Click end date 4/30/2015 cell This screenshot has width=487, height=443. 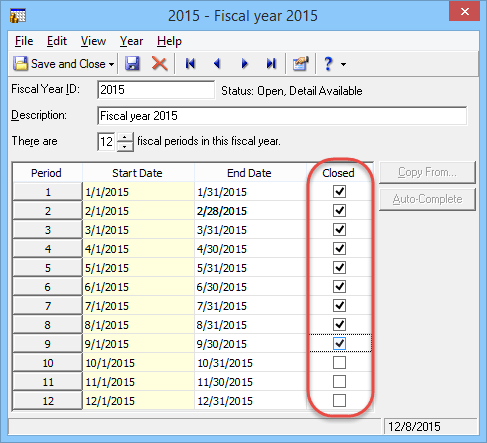[250, 249]
